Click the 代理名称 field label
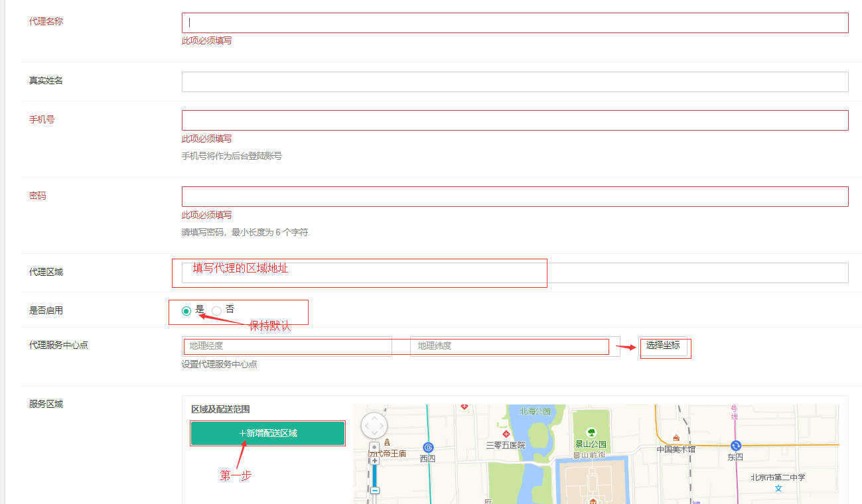The image size is (862, 504). 46,21
